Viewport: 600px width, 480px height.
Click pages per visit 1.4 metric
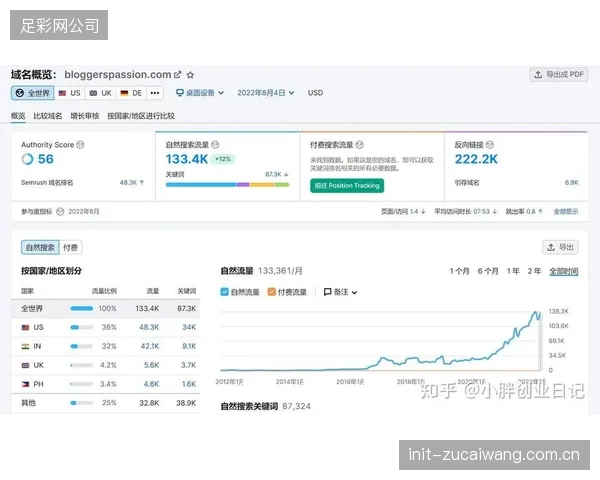click(x=403, y=212)
